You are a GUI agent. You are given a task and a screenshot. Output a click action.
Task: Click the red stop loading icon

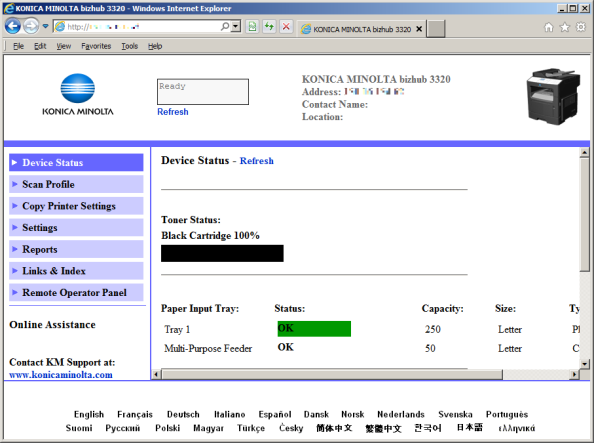(286, 27)
